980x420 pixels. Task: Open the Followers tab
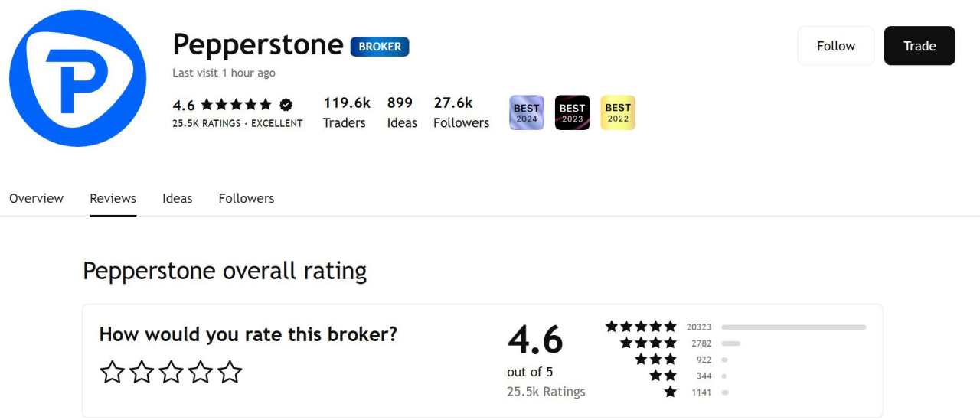247,198
